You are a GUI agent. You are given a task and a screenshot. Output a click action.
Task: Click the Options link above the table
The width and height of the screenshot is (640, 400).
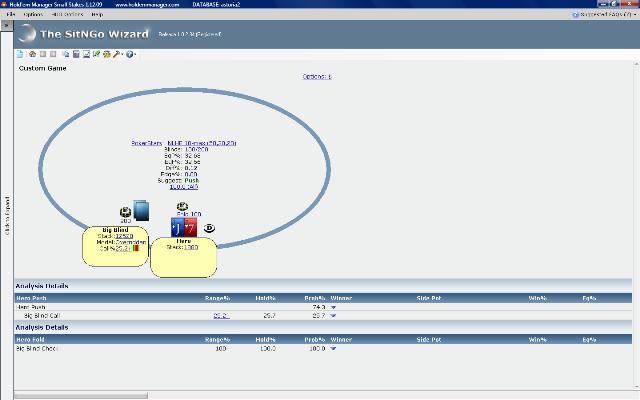pyautogui.click(x=317, y=76)
